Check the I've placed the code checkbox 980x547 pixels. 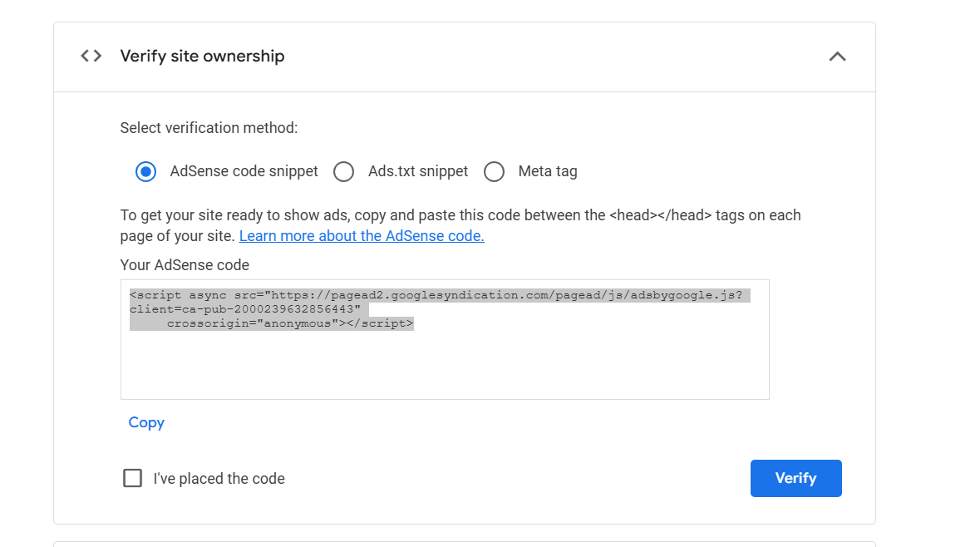pyautogui.click(x=132, y=478)
